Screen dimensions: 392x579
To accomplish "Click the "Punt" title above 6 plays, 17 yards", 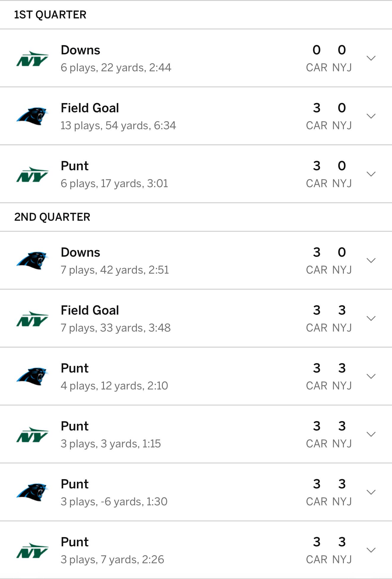I will [75, 166].
